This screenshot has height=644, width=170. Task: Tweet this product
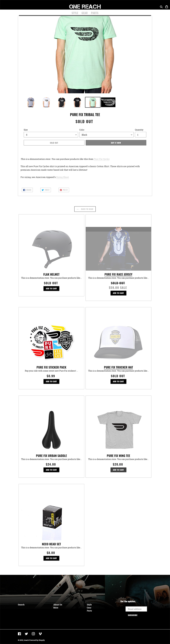46,190
